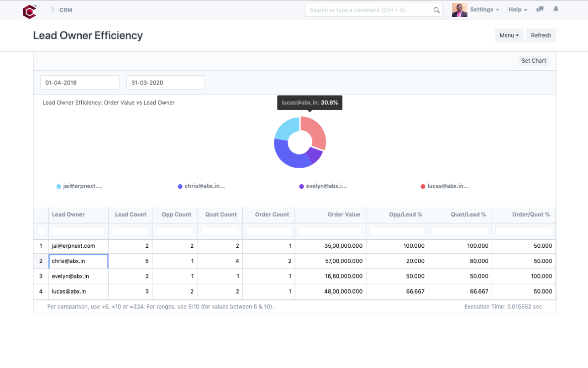Click the breadcrumb chevron before CRM
The width and height of the screenshot is (588, 368).
(x=52, y=10)
